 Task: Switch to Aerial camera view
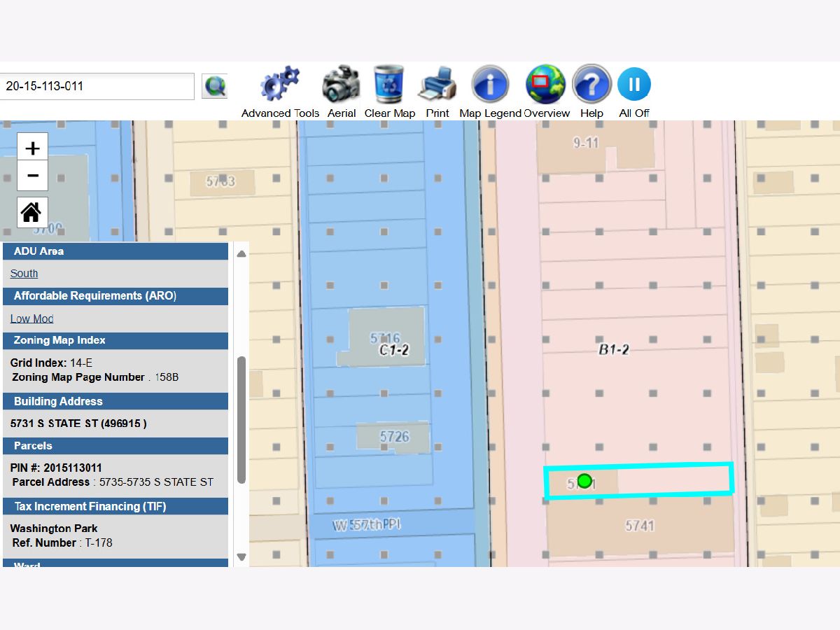click(x=341, y=85)
